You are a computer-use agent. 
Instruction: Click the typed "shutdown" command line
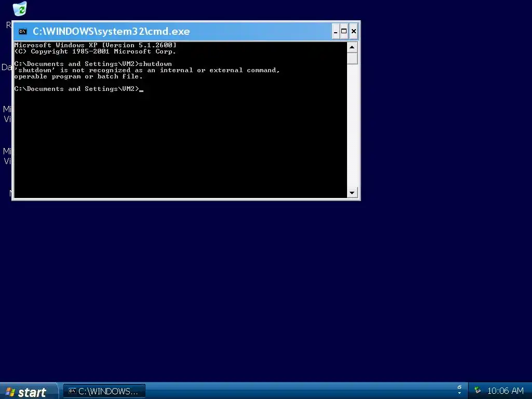coord(93,64)
